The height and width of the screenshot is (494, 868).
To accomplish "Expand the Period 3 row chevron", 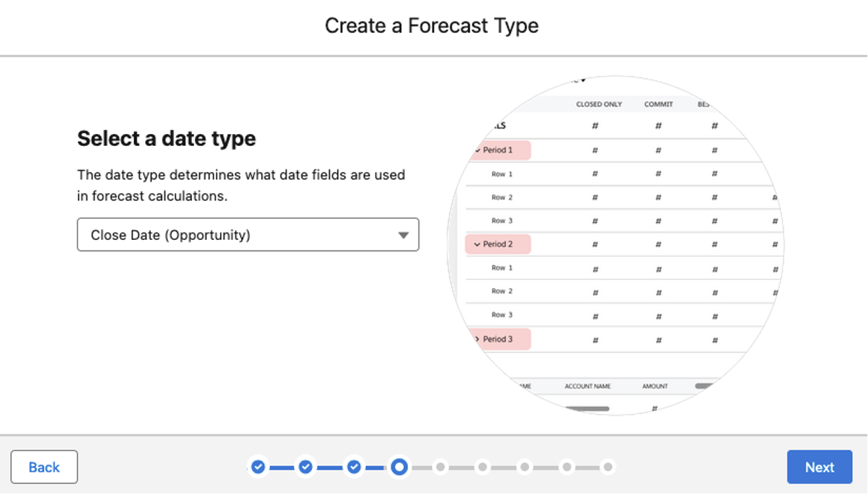I will 477,339.
